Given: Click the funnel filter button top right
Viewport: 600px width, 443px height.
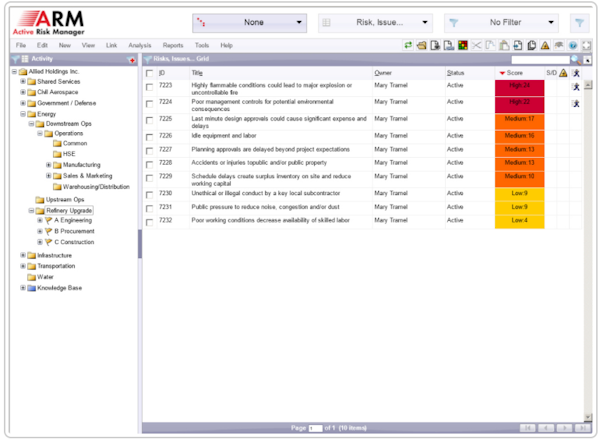Looking at the screenshot, I should [x=579, y=22].
